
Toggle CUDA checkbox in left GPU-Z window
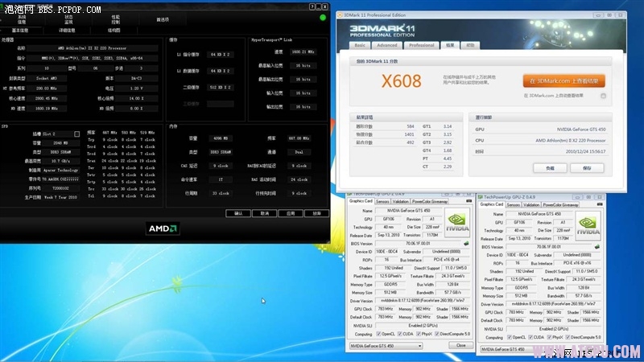click(x=399, y=334)
